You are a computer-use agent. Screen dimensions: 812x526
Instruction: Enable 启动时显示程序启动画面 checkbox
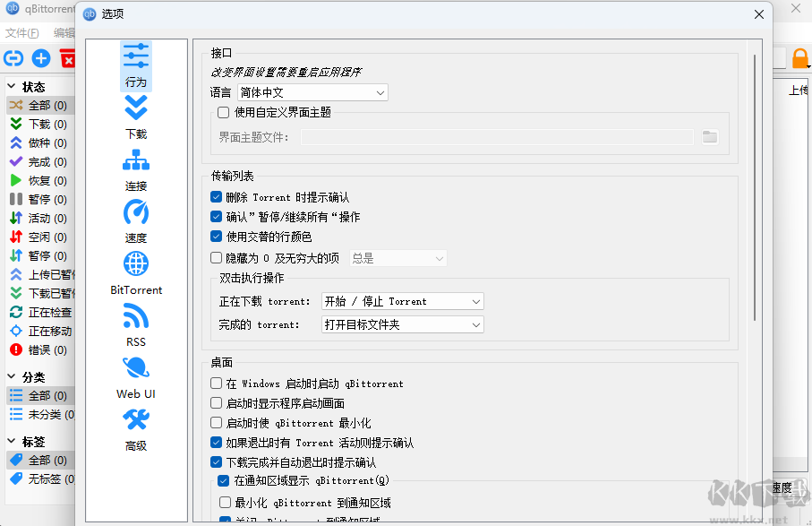217,403
